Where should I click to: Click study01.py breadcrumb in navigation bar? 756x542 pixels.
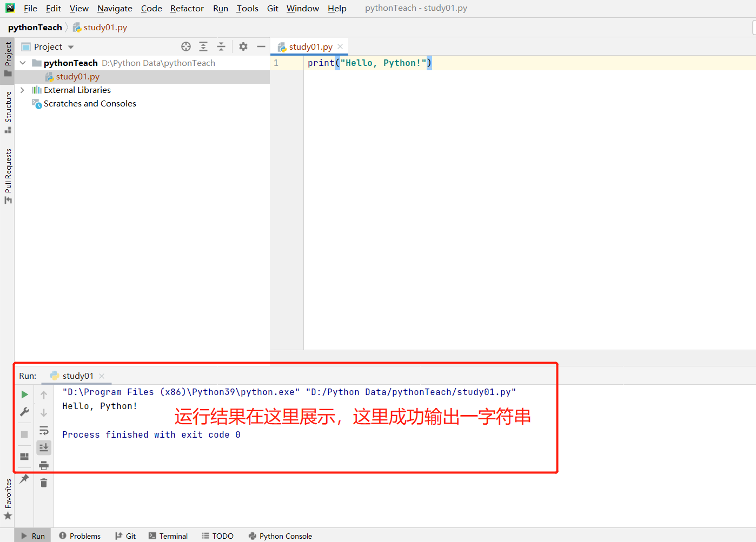coord(100,27)
